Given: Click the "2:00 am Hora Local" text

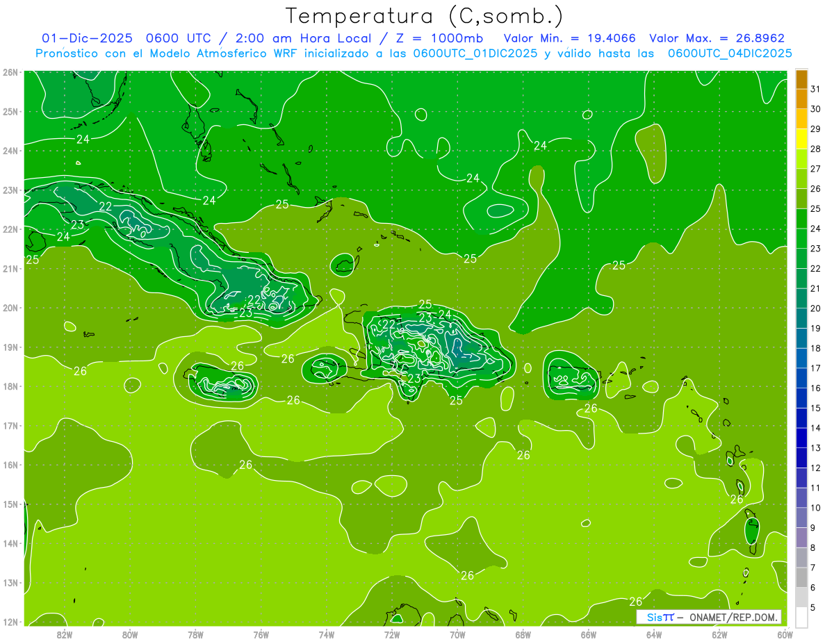Looking at the screenshot, I should [x=302, y=38].
